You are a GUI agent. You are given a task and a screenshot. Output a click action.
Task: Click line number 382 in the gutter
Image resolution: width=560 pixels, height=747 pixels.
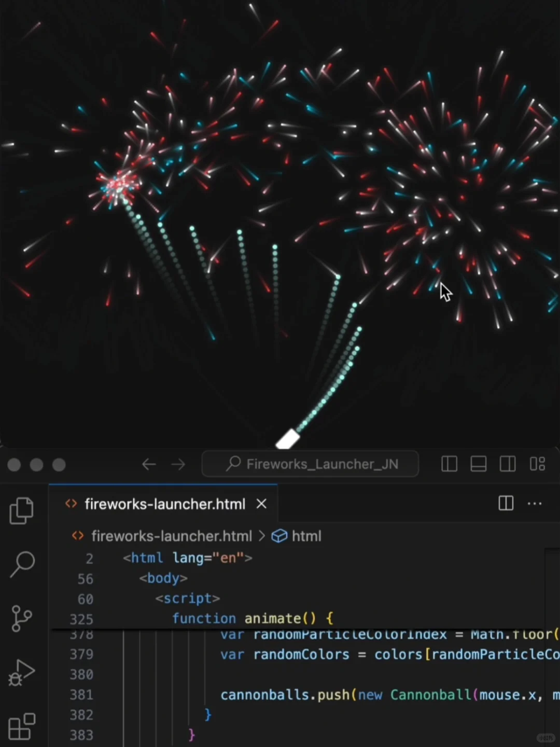point(81,715)
